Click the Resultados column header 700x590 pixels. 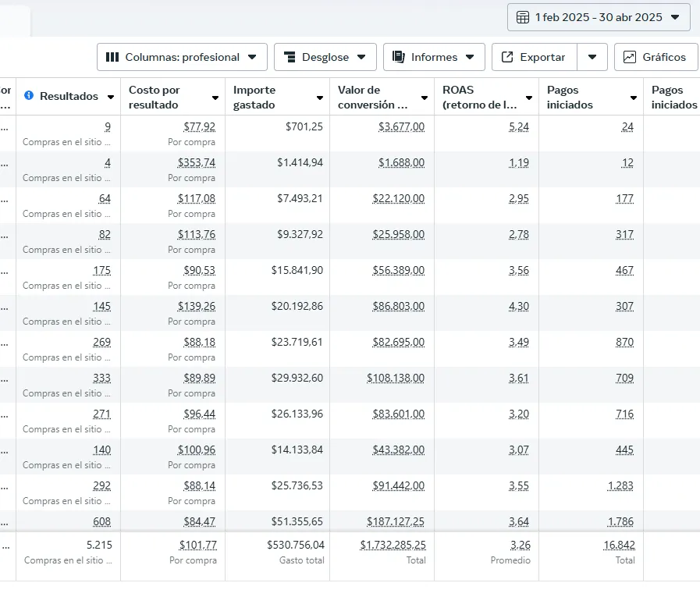coord(69,97)
